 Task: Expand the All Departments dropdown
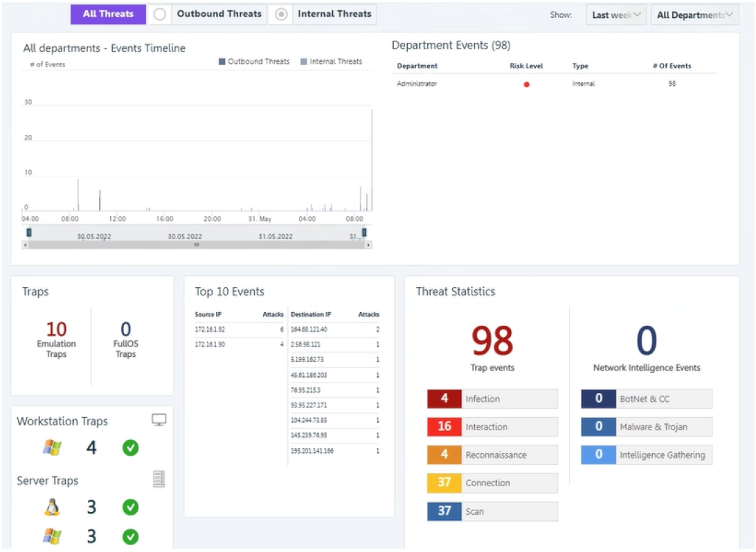pyautogui.click(x=694, y=15)
